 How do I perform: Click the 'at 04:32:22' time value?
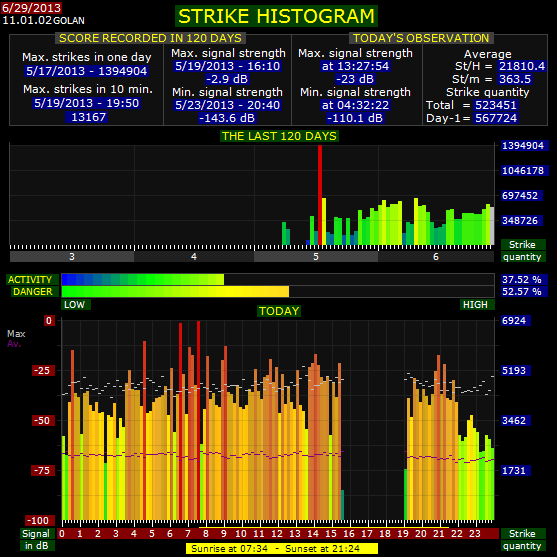pyautogui.click(x=355, y=105)
